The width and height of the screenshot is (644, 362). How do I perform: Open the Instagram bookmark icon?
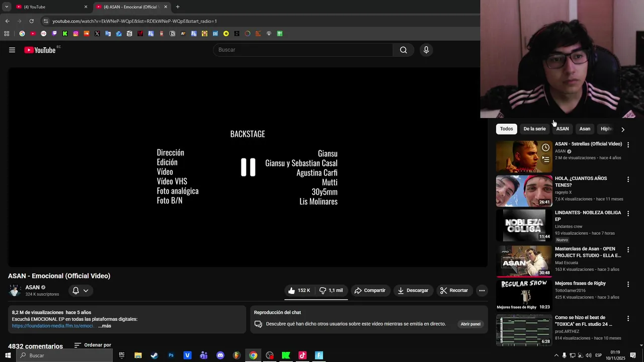tap(76, 34)
